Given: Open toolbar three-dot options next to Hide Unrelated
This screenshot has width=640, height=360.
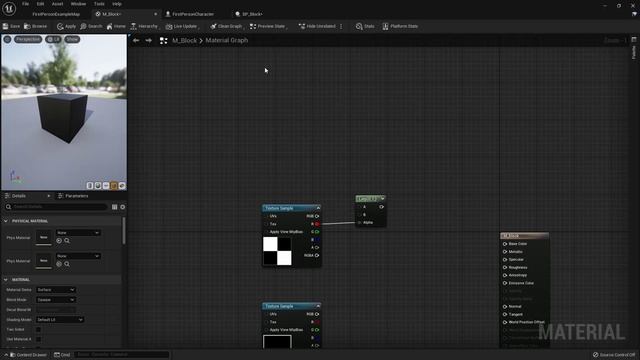Looking at the screenshot, I should (x=341, y=26).
